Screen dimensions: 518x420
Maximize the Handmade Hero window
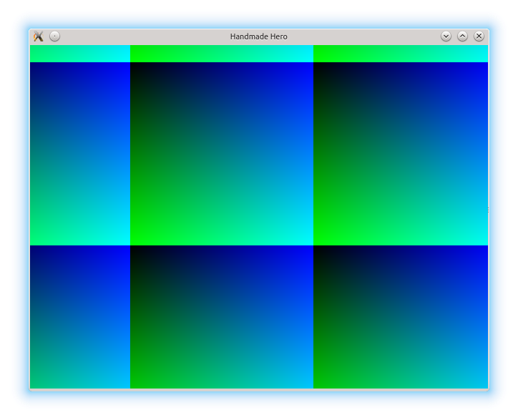pyautogui.click(x=462, y=36)
